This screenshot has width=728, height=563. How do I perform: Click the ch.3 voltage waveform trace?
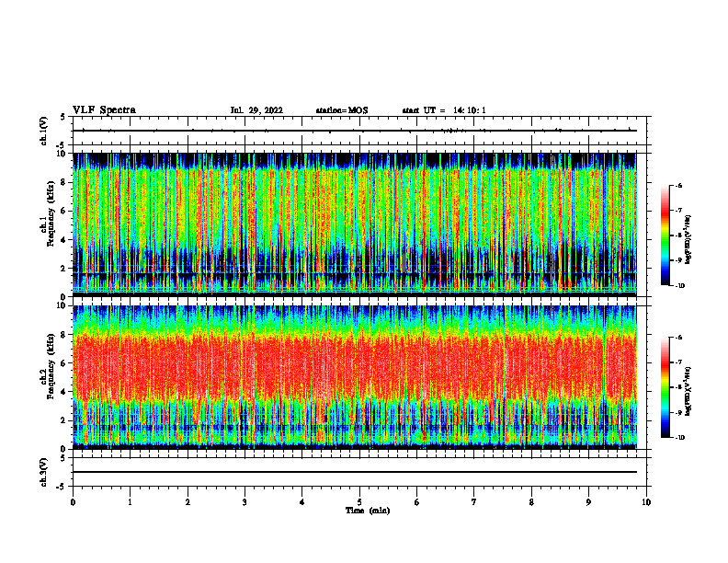355,472
